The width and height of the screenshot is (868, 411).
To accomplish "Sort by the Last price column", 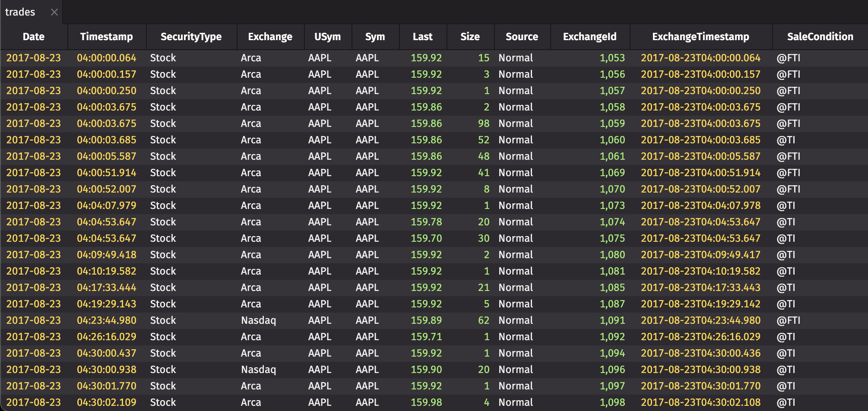I will [422, 37].
